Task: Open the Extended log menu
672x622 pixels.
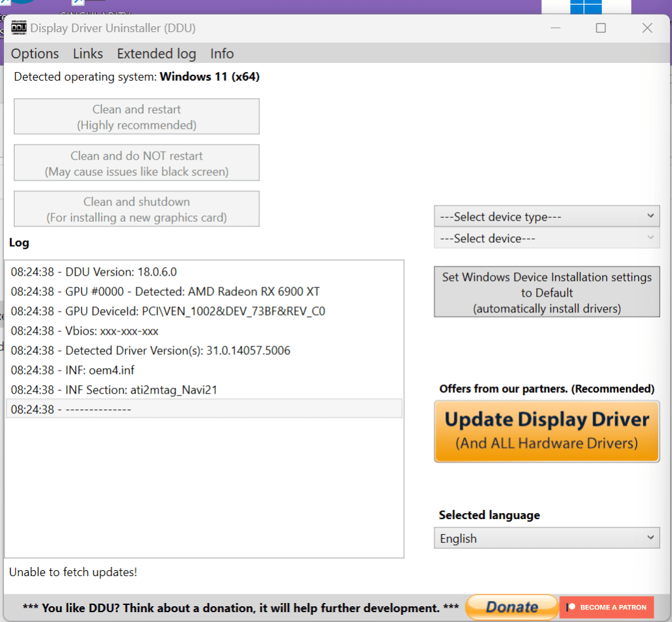Action: tap(156, 54)
